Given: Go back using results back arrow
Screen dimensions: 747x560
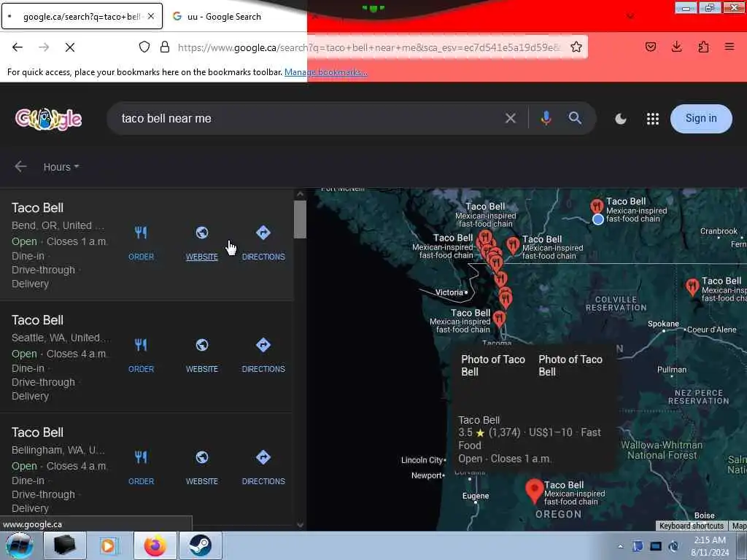Looking at the screenshot, I should tap(20, 167).
